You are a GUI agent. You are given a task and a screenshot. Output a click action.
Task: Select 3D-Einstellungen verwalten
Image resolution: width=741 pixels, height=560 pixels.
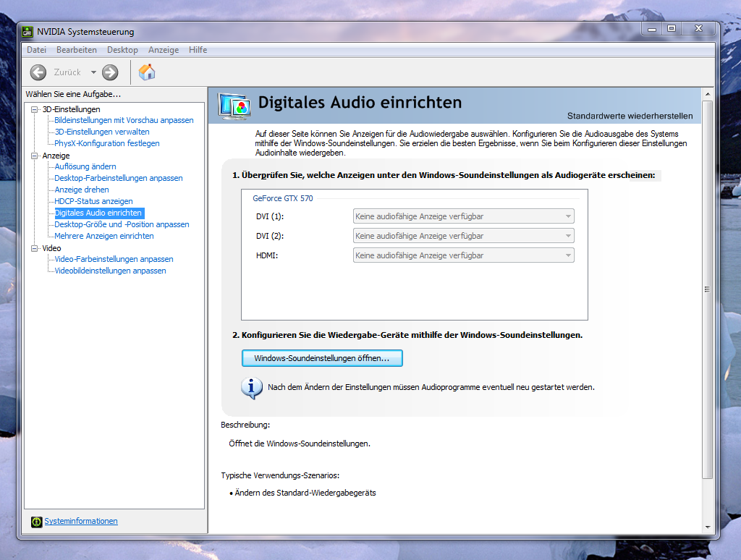(102, 132)
